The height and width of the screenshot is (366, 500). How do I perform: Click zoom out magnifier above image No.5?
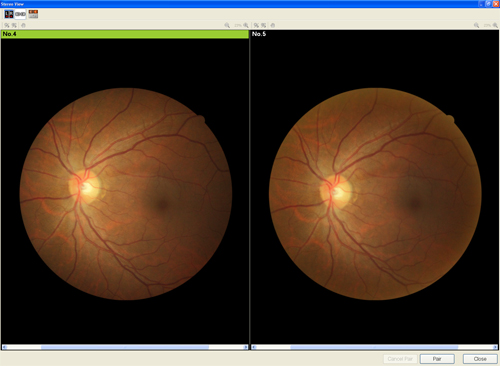tap(477, 25)
